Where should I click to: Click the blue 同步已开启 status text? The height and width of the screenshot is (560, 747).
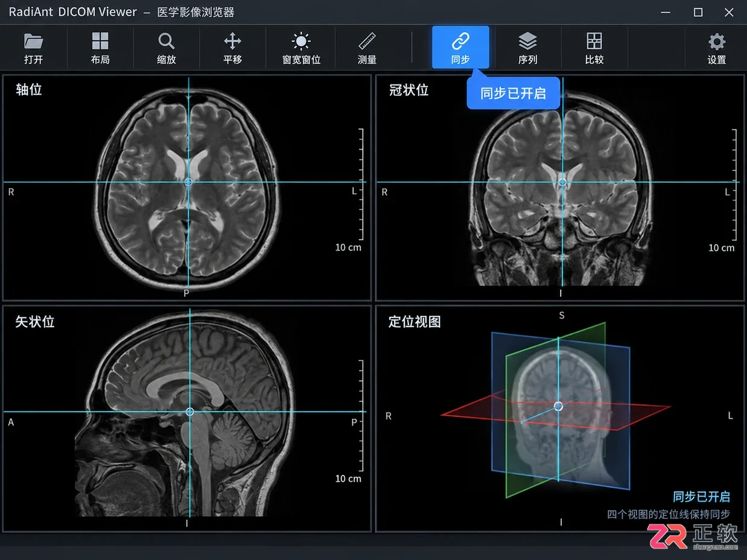702,497
